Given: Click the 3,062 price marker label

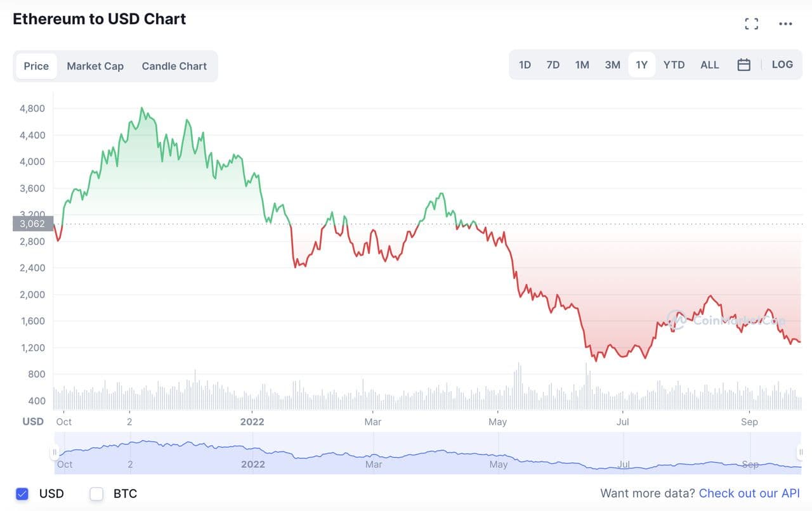Looking at the screenshot, I should point(32,224).
